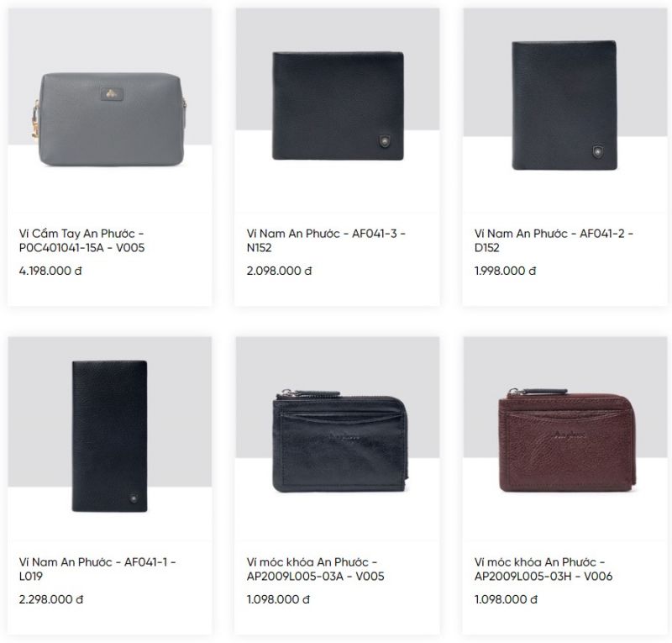Open the black zip key wallet image

click(338, 439)
